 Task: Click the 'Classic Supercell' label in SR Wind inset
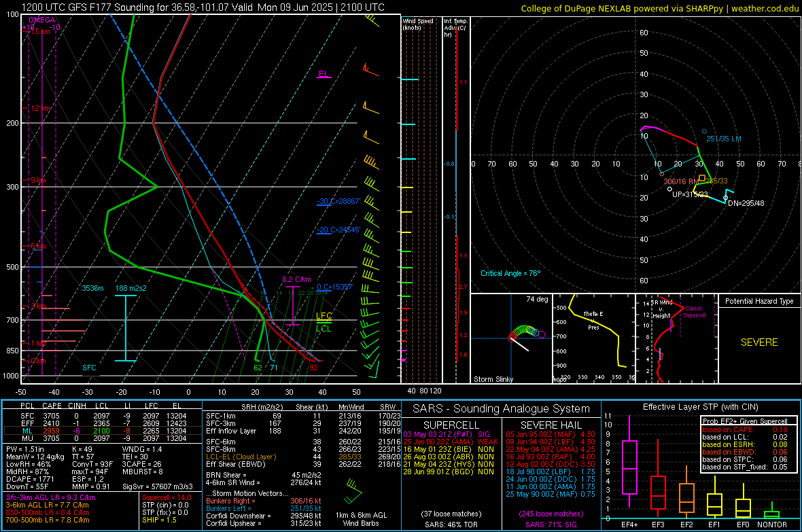tap(695, 312)
